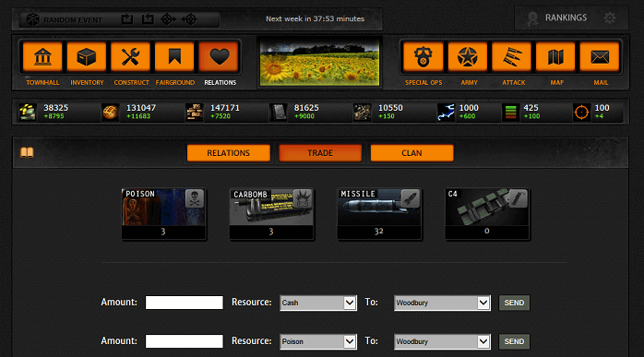
Task: Click the Townhall label text
Action: (42, 83)
